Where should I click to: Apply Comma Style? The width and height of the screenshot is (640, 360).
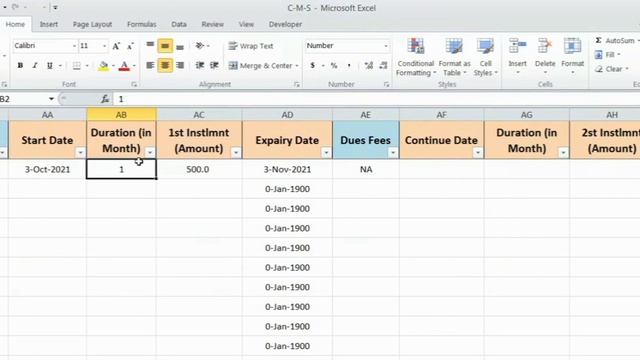tap(349, 65)
